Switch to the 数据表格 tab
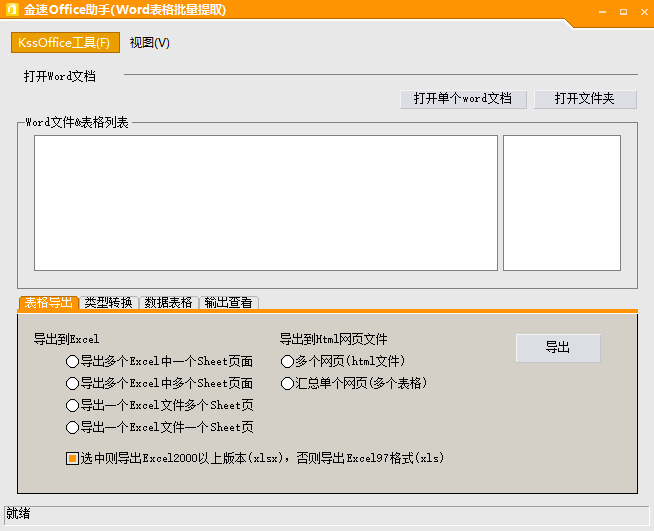654x531 pixels. click(x=169, y=302)
